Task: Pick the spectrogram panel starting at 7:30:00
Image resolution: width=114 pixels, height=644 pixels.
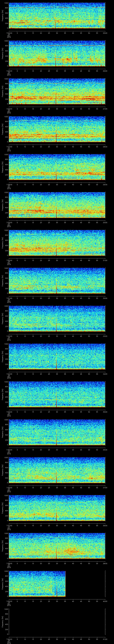Action: coord(57,243)
